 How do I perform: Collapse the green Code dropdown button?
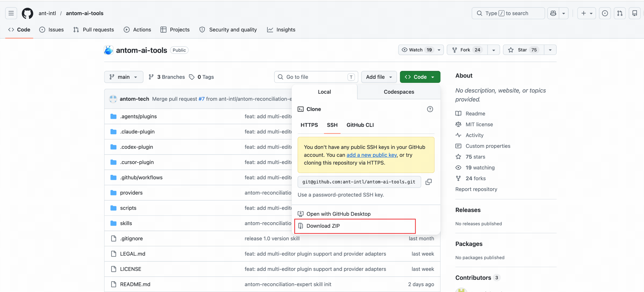point(420,77)
